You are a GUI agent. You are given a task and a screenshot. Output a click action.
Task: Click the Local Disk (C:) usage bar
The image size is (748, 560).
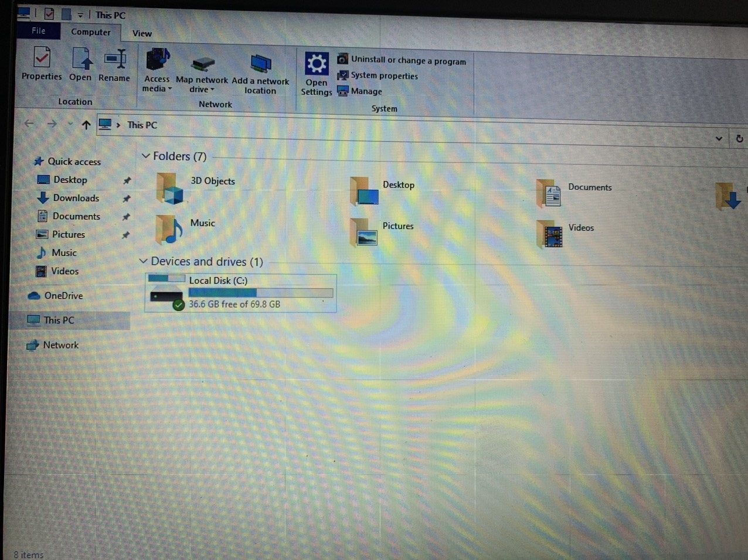point(261,293)
